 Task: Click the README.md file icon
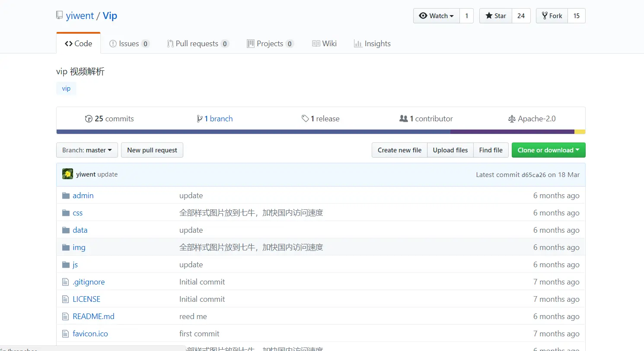[66, 316]
